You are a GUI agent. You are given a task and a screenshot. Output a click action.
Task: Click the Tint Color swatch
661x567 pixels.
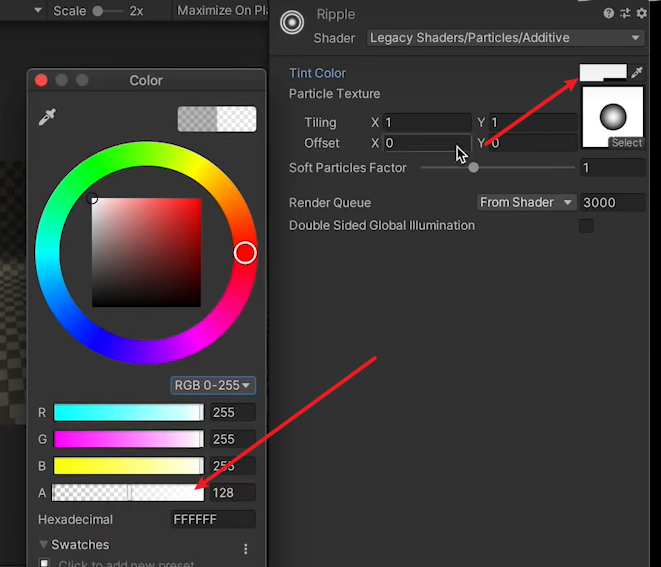[x=603, y=73]
